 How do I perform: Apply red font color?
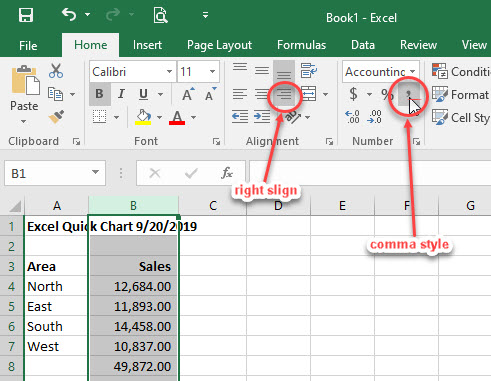(x=177, y=117)
